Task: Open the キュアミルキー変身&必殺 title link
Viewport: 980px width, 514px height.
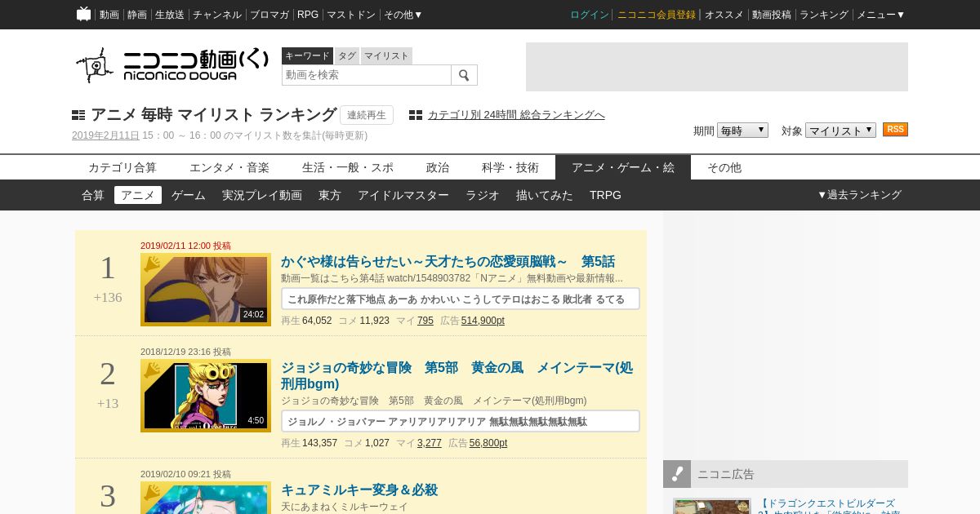Action: pyautogui.click(x=359, y=490)
